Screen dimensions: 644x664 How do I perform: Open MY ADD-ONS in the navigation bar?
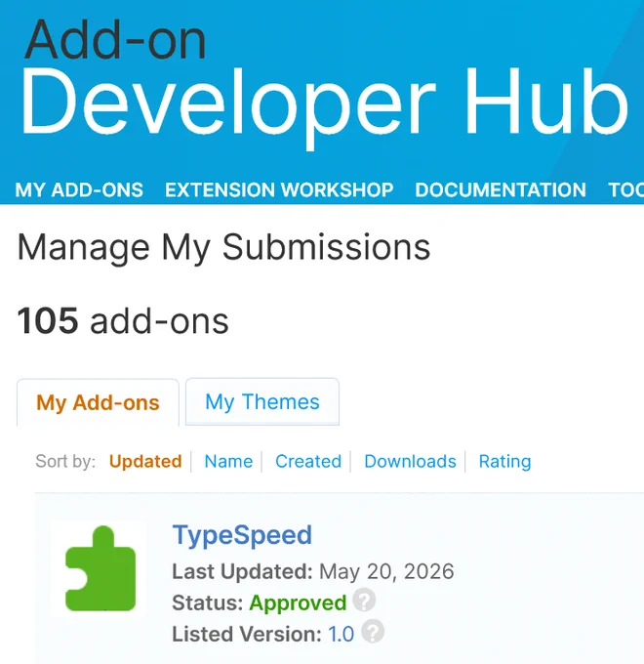coord(79,189)
